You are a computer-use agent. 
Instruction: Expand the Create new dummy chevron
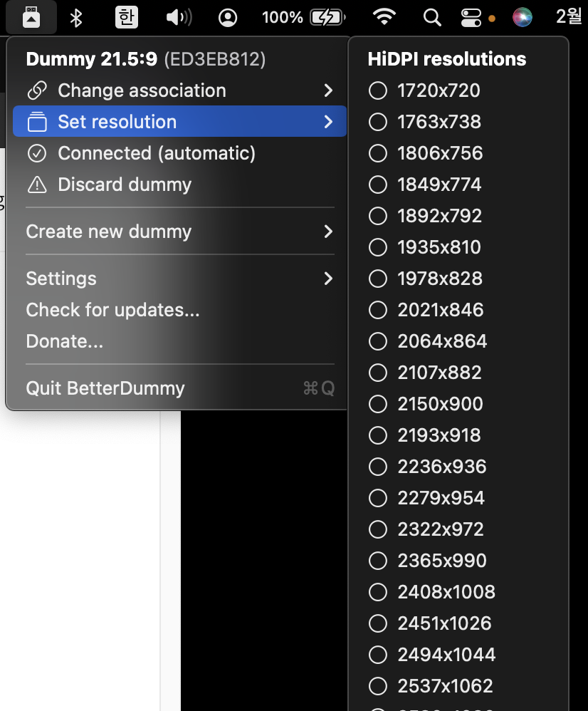328,232
